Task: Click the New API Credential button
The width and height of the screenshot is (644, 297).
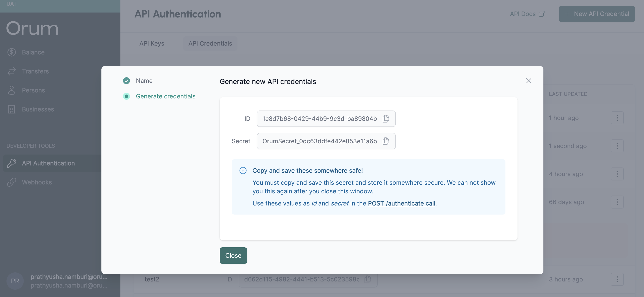Action: [597, 14]
